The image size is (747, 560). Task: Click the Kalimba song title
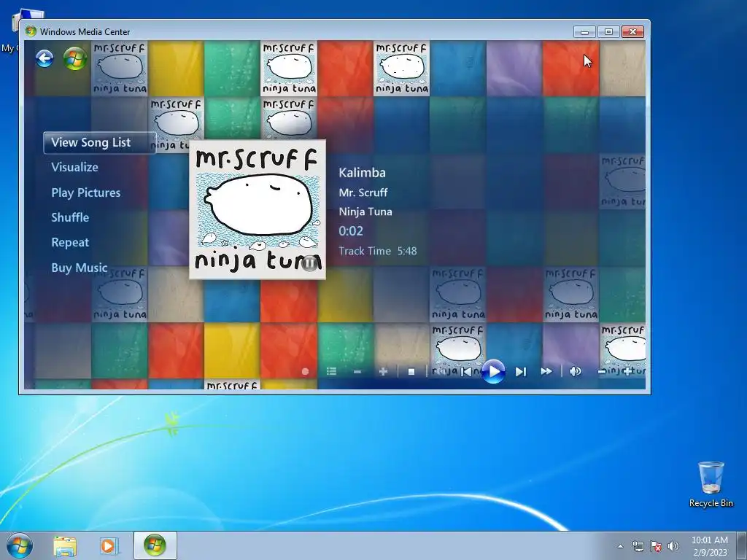point(362,172)
